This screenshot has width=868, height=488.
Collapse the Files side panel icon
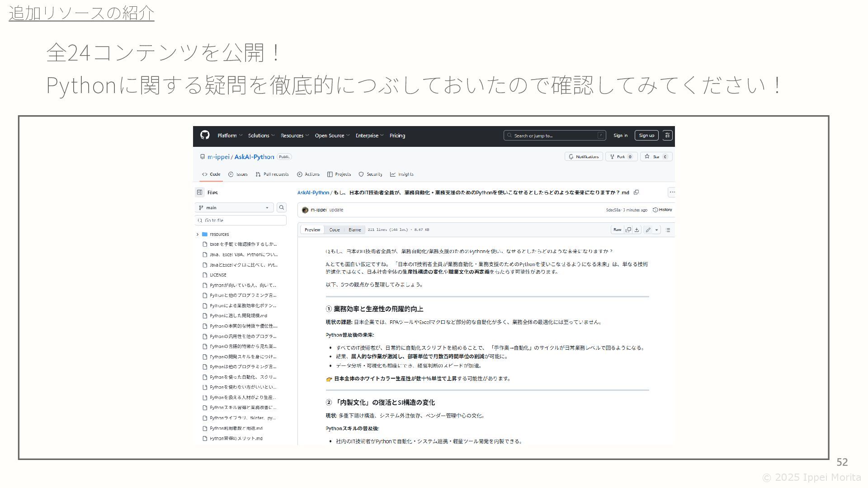[199, 192]
